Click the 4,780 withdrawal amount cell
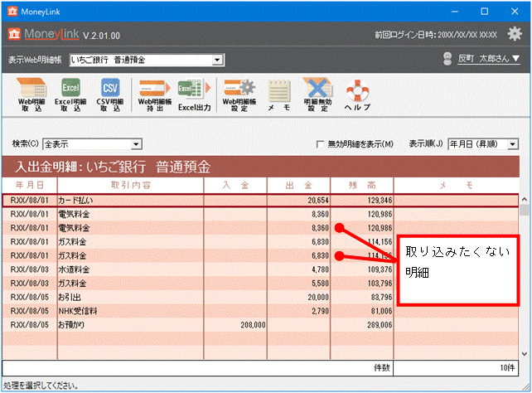Image resolution: width=532 pixels, height=393 pixels. (298, 269)
